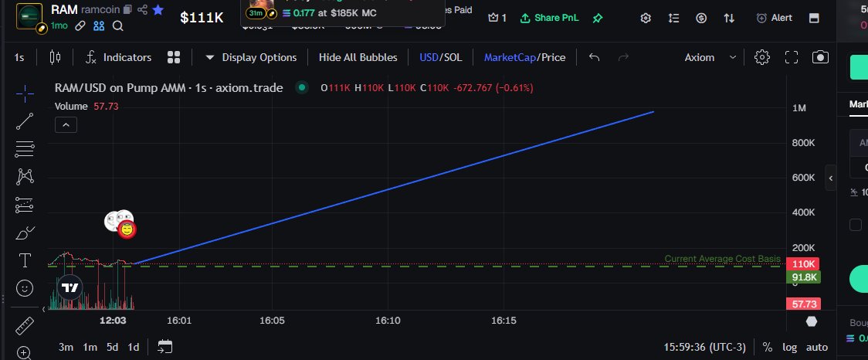The width and height of the screenshot is (868, 360).
Task: Open the line-spacing list icon
Action: 673,19
